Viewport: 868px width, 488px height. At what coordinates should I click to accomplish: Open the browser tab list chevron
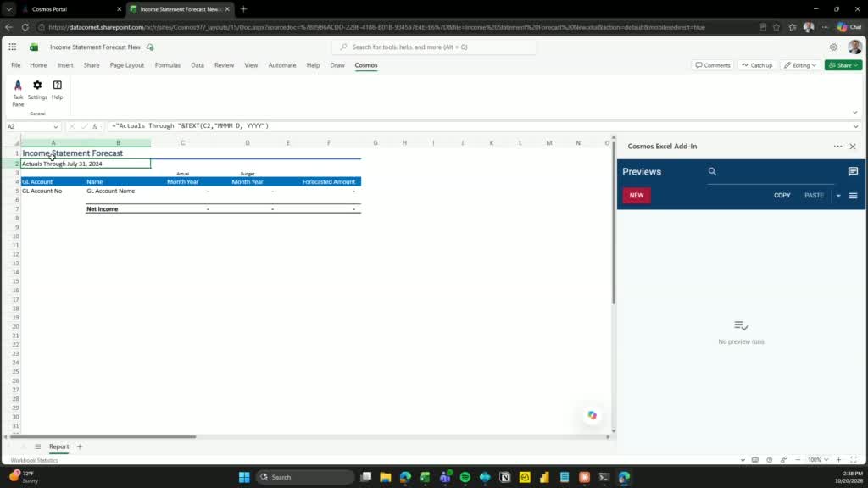point(8,8)
